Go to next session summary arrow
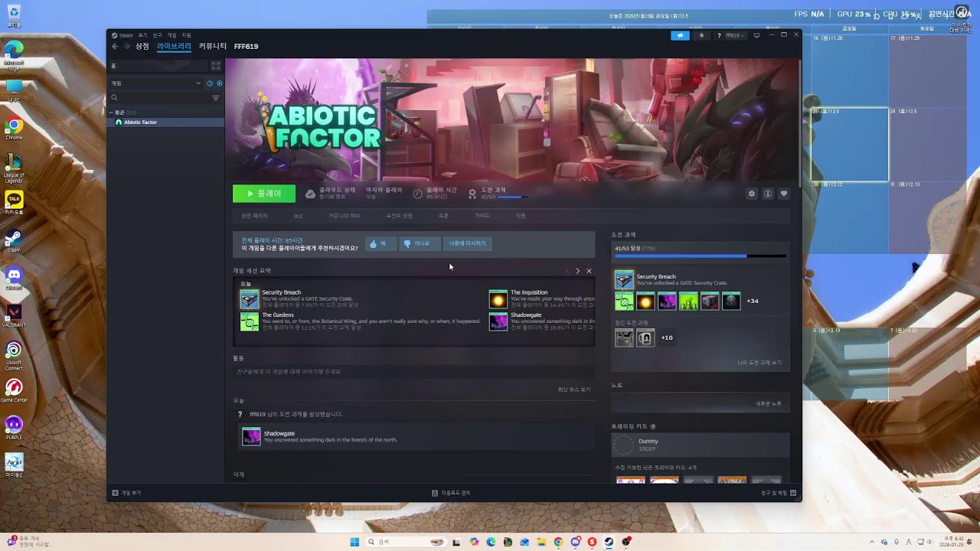The height and width of the screenshot is (551, 980). click(x=578, y=271)
